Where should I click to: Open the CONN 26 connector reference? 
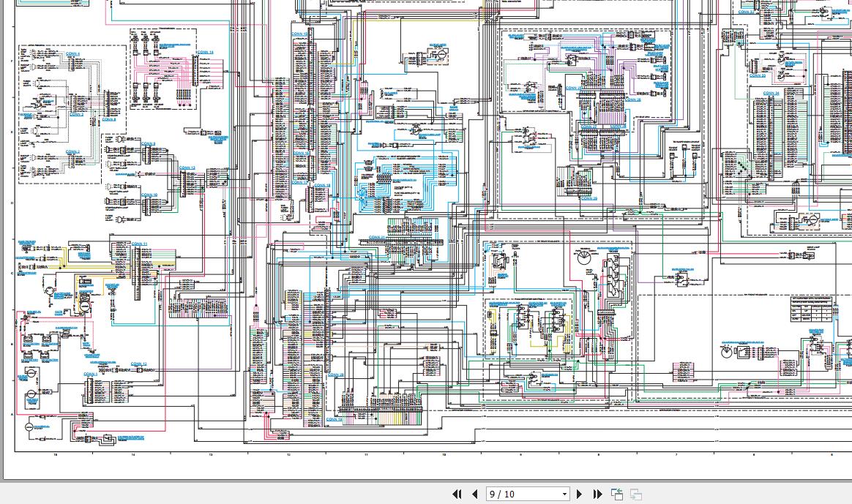tap(634, 99)
